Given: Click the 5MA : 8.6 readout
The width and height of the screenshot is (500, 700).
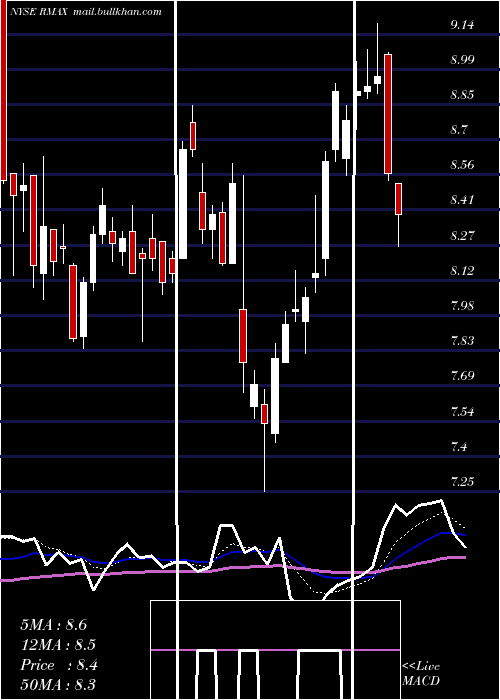Looking at the screenshot, I should click(54, 625).
